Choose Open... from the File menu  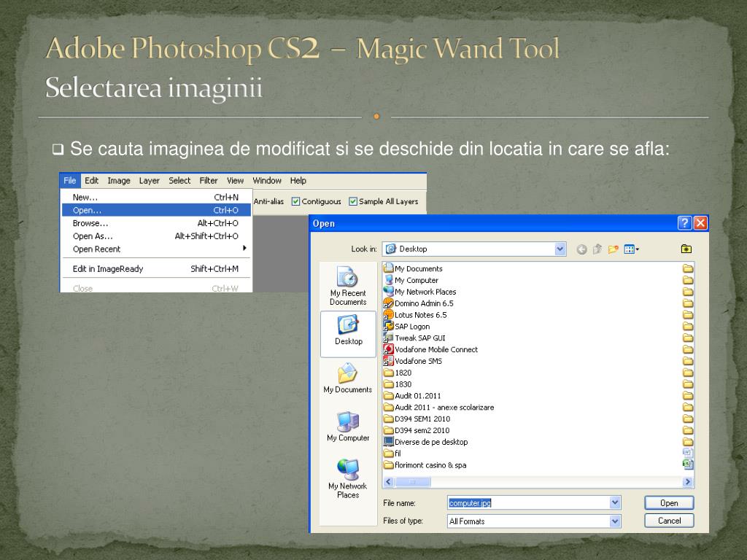[x=157, y=210]
